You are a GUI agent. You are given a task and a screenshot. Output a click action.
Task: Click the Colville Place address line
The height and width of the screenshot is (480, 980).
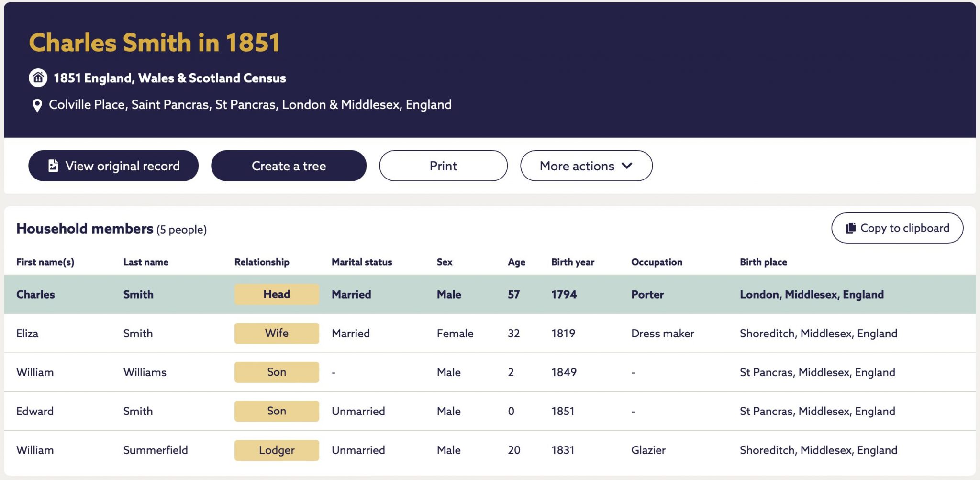250,104
